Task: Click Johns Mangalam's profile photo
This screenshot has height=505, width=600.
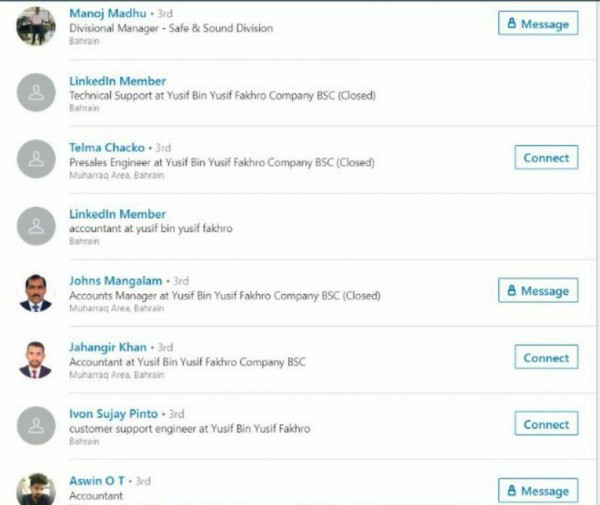Action: tap(36, 292)
